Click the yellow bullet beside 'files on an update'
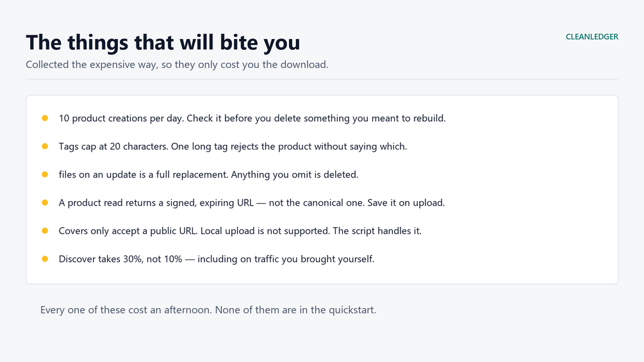 pyautogui.click(x=45, y=174)
